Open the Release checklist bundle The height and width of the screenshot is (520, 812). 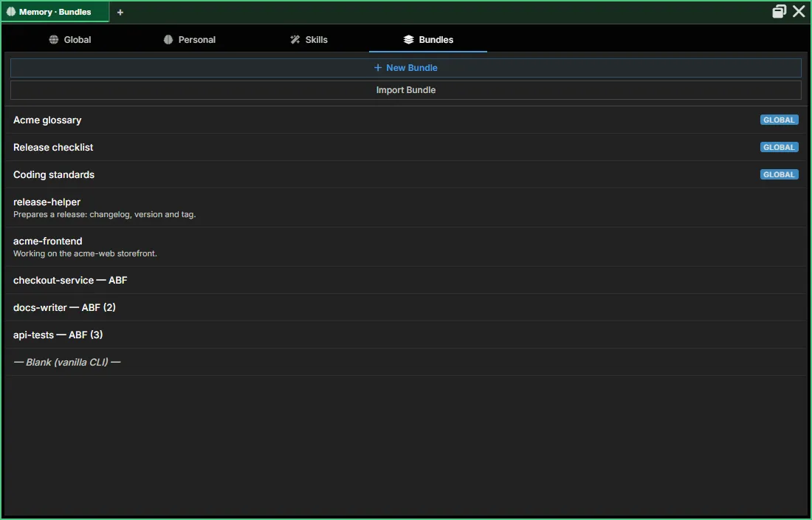click(406, 148)
